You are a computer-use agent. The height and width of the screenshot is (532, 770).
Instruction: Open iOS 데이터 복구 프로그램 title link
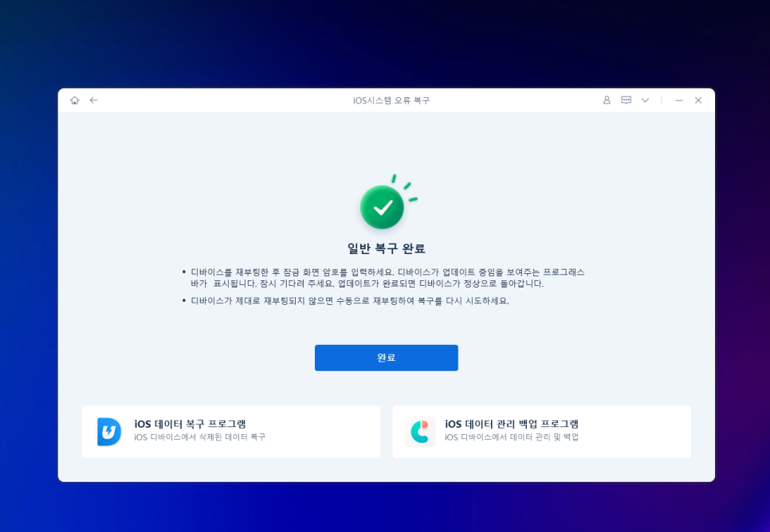click(190, 424)
